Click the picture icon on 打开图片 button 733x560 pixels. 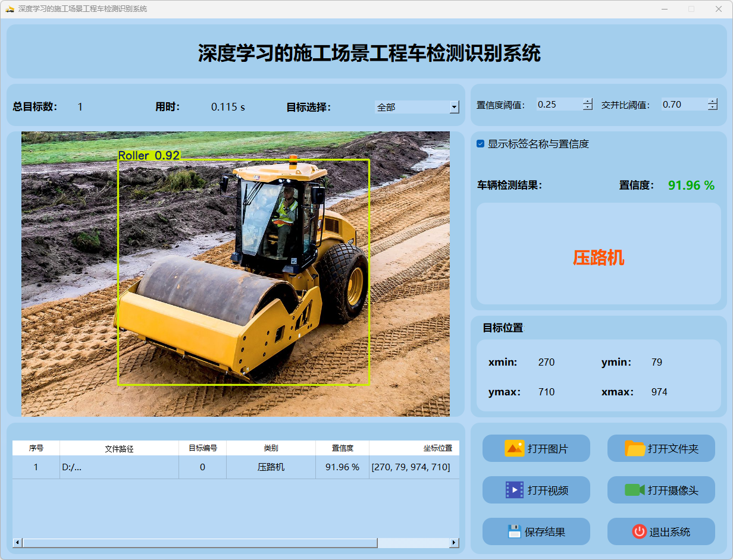click(514, 448)
